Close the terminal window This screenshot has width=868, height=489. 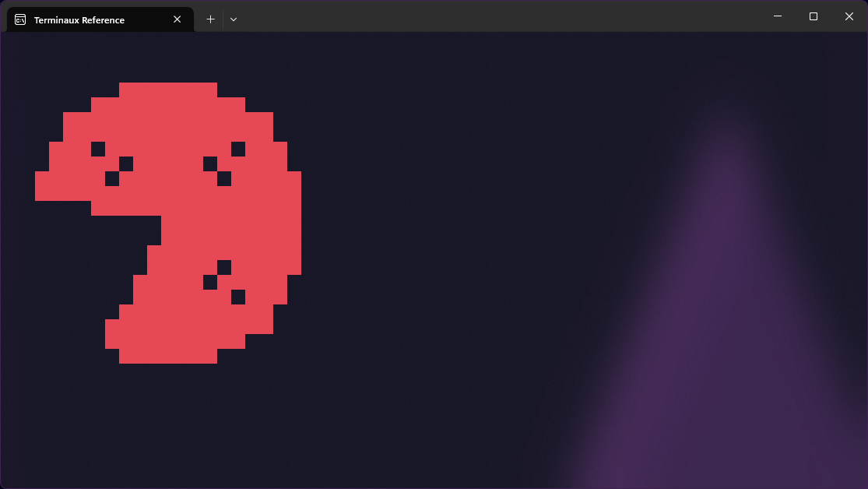[x=849, y=16]
